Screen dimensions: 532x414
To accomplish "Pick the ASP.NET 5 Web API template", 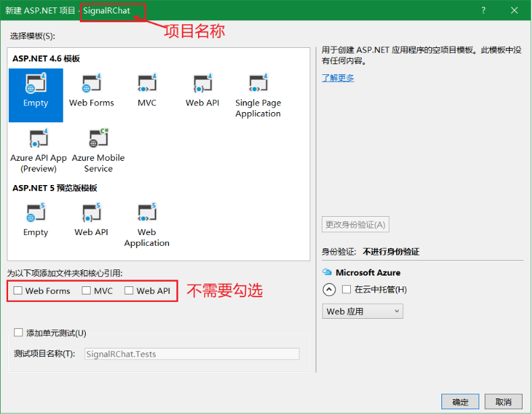I will point(91,220).
